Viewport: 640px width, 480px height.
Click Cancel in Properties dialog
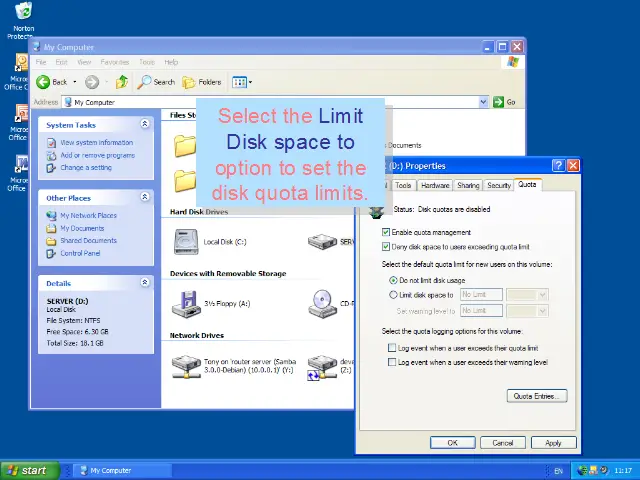tap(503, 443)
